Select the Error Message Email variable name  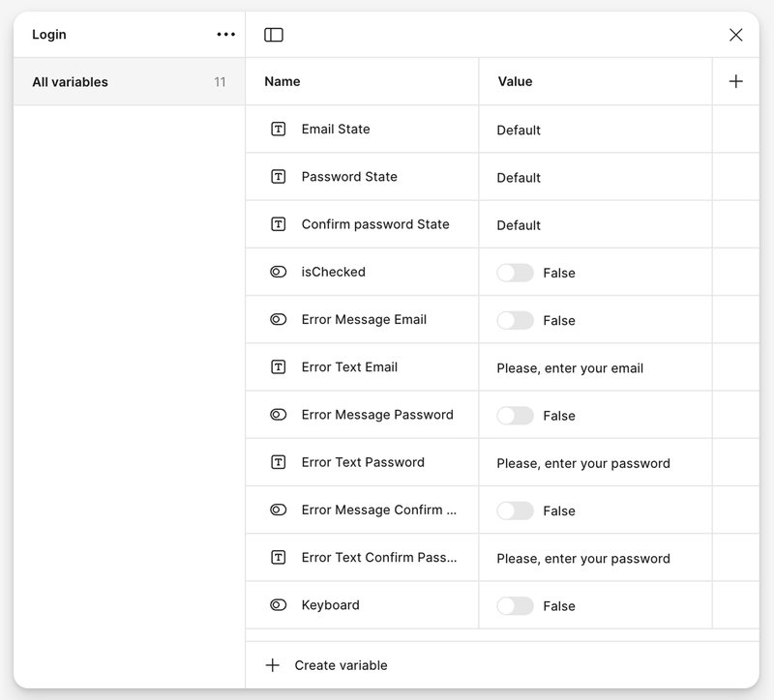click(x=364, y=320)
